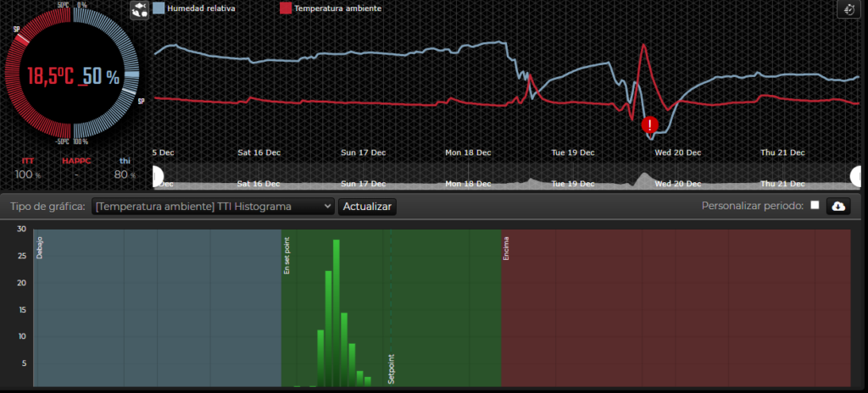This screenshot has width=868, height=393.
Task: Click the red alert marker on the chart
Action: (x=650, y=125)
